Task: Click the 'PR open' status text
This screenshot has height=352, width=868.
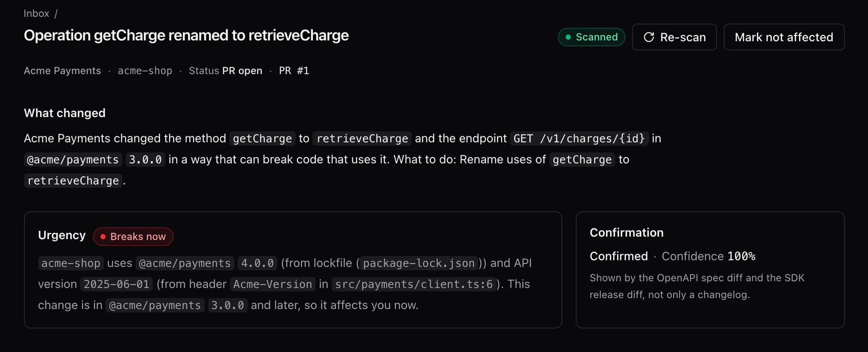Action: [242, 71]
